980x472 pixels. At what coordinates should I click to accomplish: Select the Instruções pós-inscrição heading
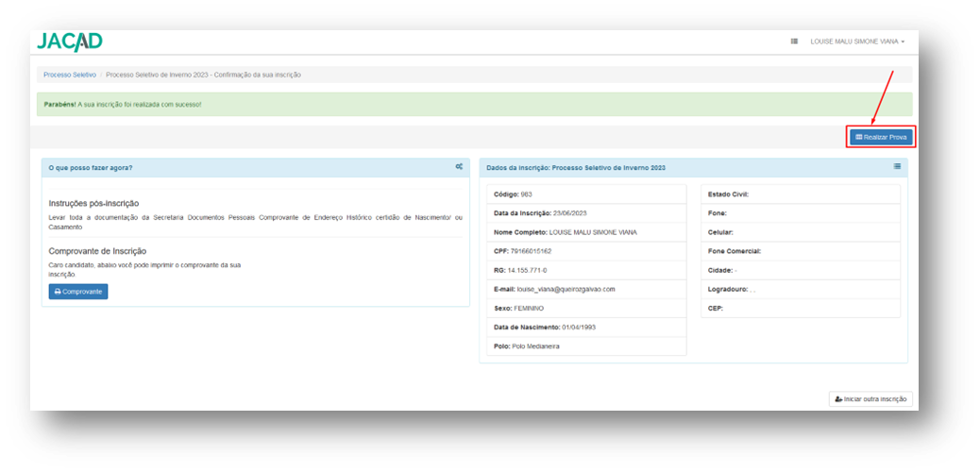click(93, 203)
